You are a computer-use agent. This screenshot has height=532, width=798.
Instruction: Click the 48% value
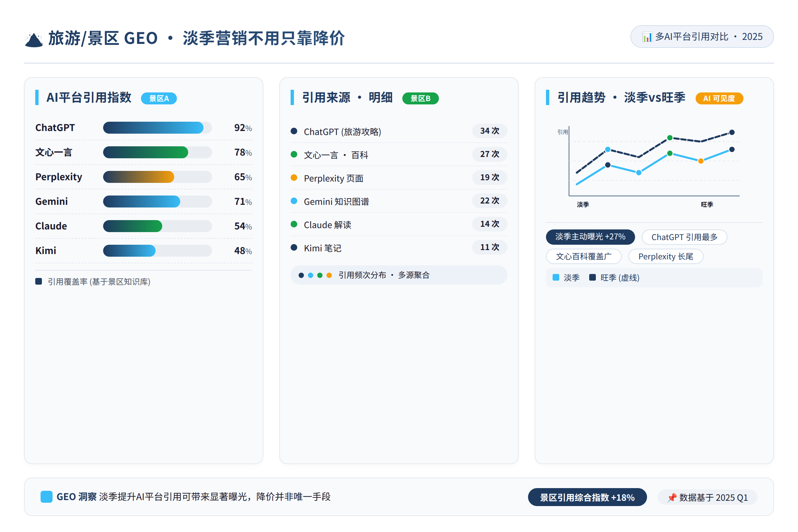tap(243, 251)
